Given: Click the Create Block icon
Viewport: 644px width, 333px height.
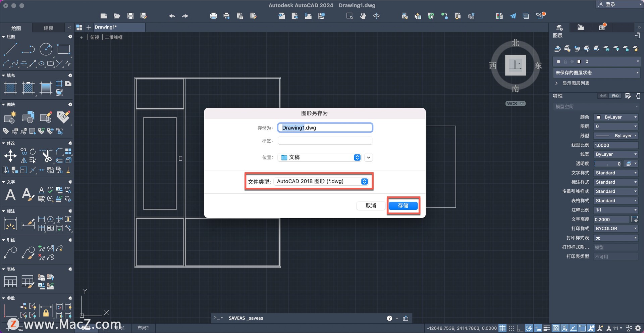Looking at the screenshot, I should click(10, 117).
